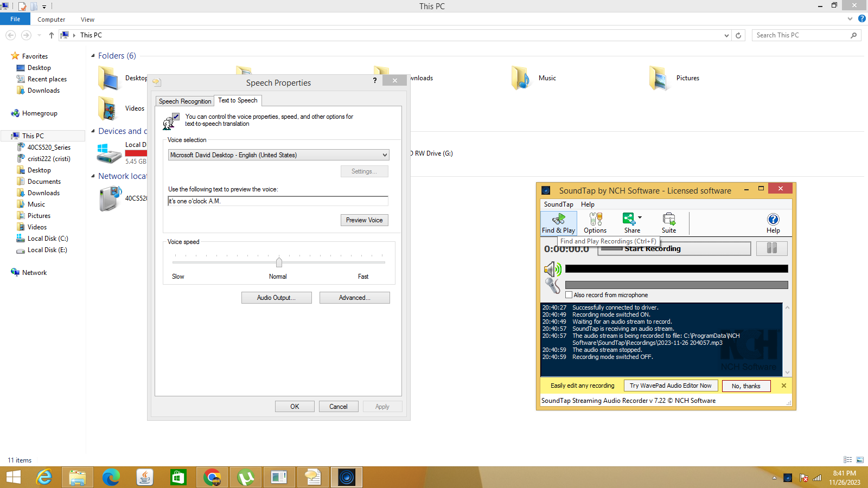Enable Also record from microphone
The height and width of the screenshot is (488, 868).
coord(569,294)
